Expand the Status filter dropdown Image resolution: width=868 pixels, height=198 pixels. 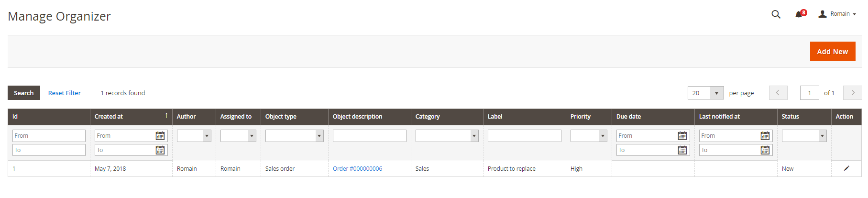click(804, 136)
